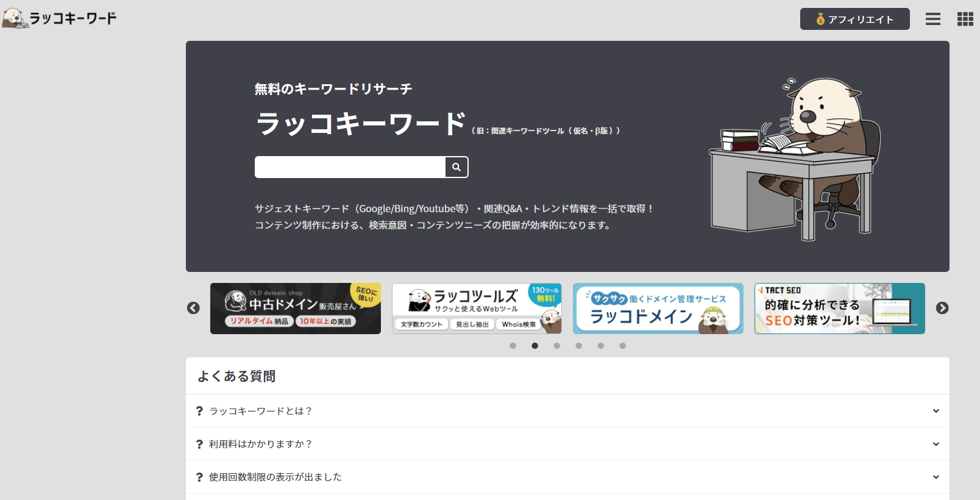980x500 pixels.
Task: Open the 中古ドメイン販売屋さん banner
Action: tap(296, 309)
